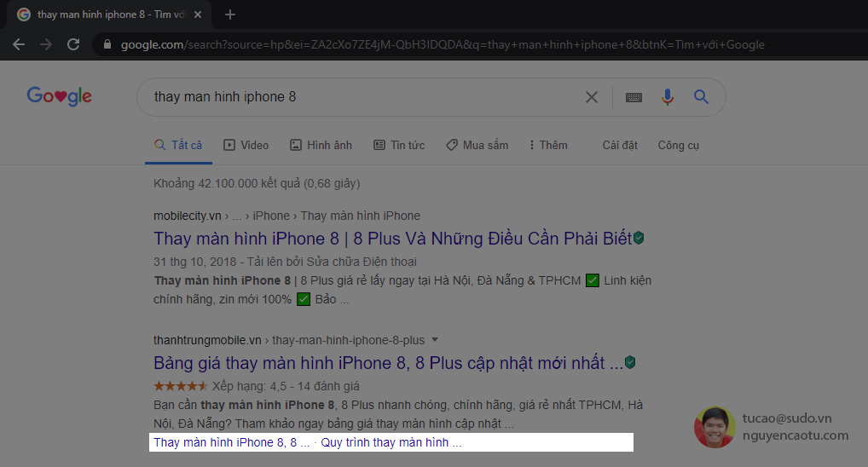Screen dimensions: 868x467
Task: Click the user profile photo avatar
Action: pos(715,427)
